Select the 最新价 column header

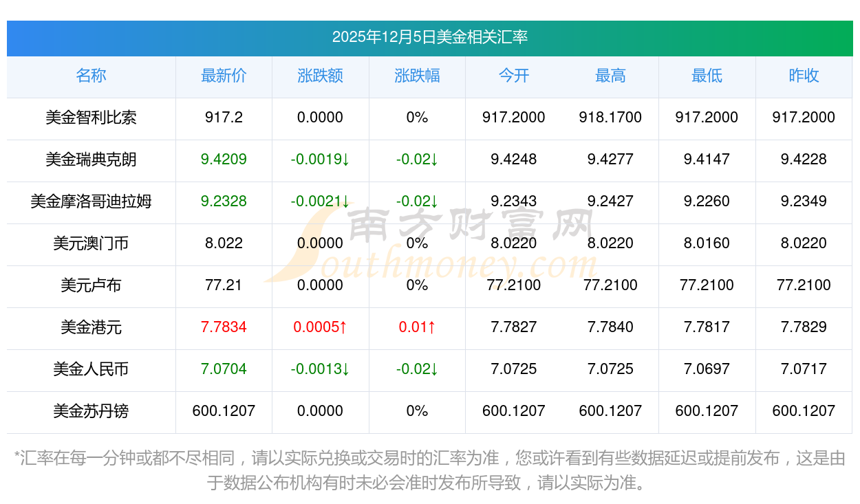pyautogui.click(x=224, y=76)
